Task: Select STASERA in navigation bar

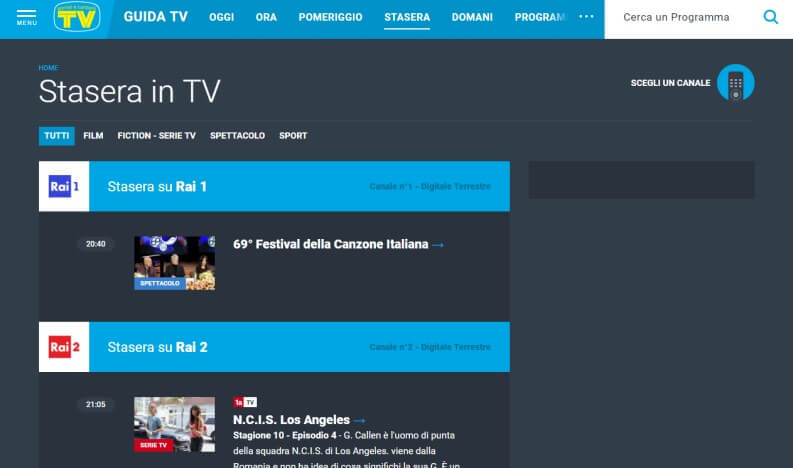Action: (407, 17)
